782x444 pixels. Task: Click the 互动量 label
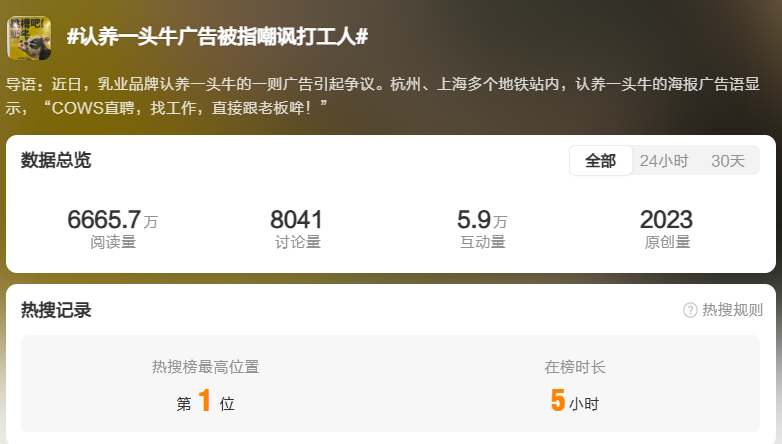[482, 242]
